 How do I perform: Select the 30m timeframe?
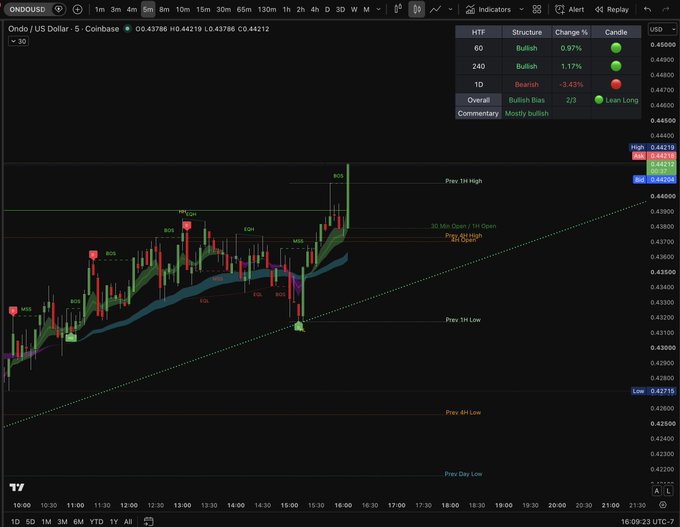(x=223, y=9)
